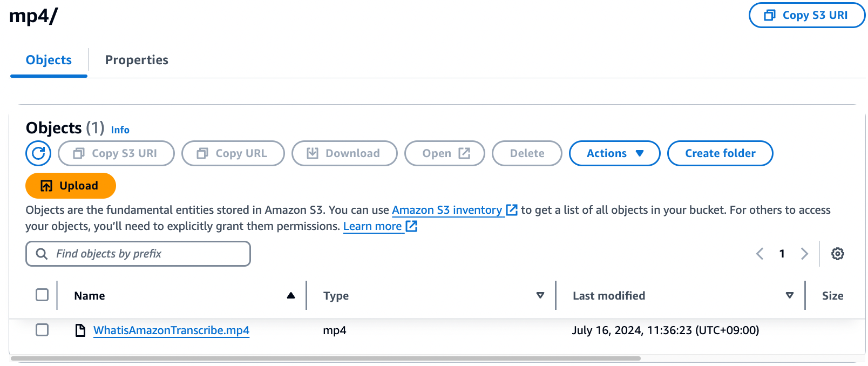Go to next page arrow
868x366 pixels.
click(x=804, y=254)
